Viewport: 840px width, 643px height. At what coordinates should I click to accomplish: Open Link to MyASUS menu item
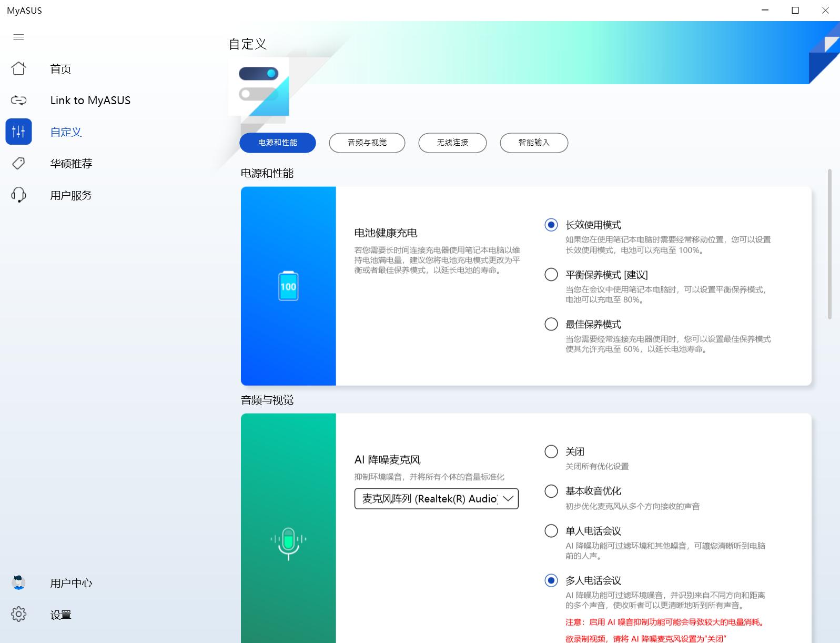point(90,101)
